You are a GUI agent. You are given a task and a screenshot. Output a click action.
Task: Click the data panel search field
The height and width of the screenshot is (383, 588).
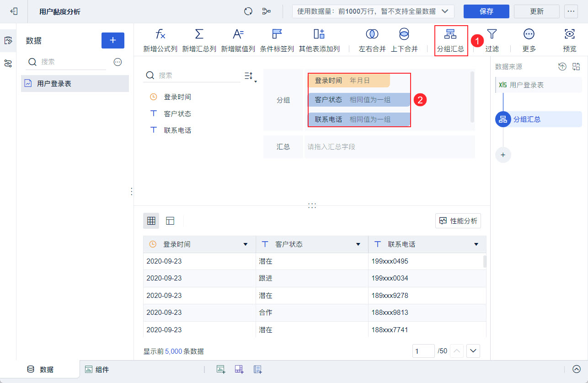(66, 62)
